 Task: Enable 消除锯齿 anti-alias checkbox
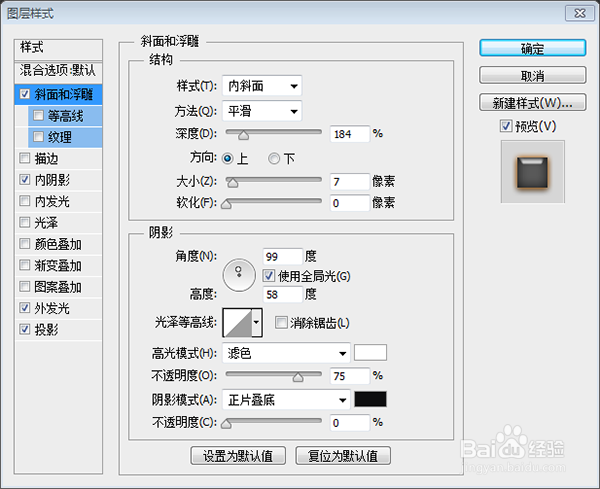[x=281, y=323]
